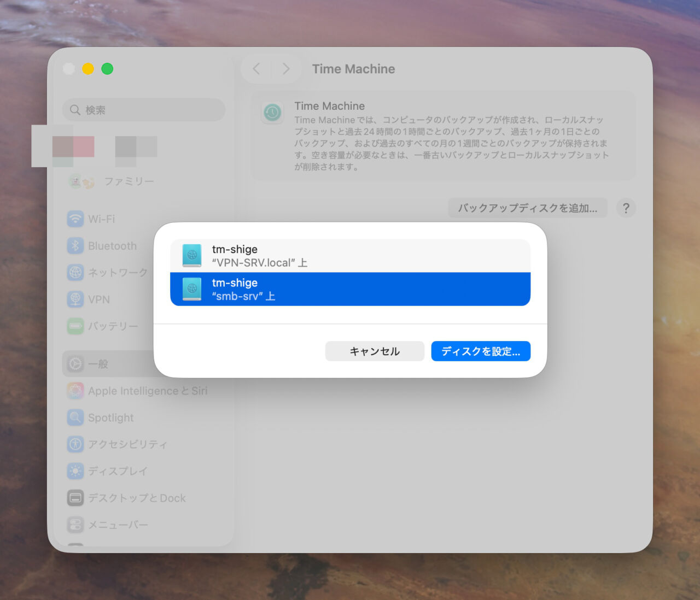The height and width of the screenshot is (600, 700).
Task: Open Apple Intelligence と Siri settings
Action: [144, 391]
